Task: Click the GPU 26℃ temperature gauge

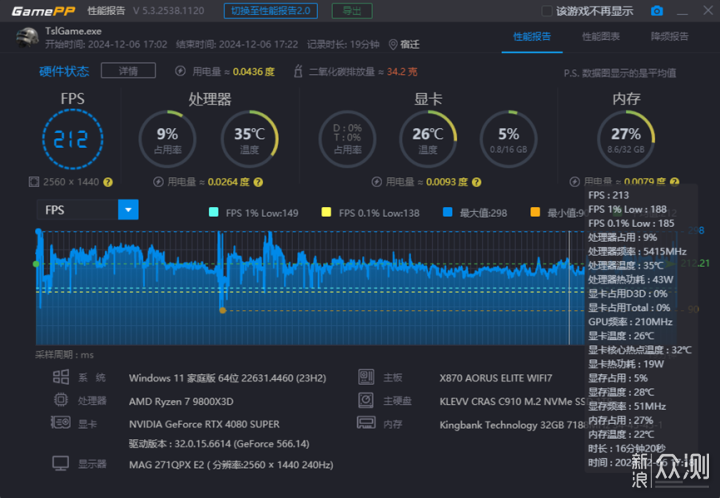Action: pos(428,139)
